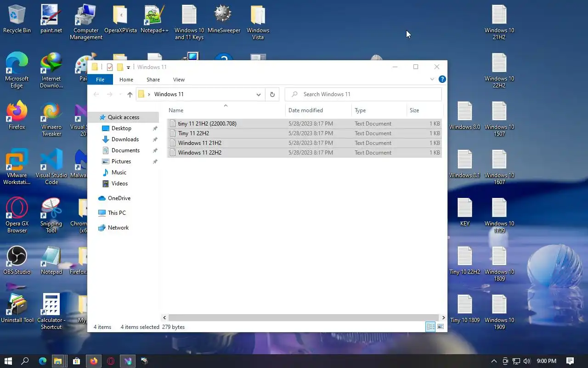Open the Windows Start menu
Viewport: 588px width, 368px height.
tap(8, 361)
